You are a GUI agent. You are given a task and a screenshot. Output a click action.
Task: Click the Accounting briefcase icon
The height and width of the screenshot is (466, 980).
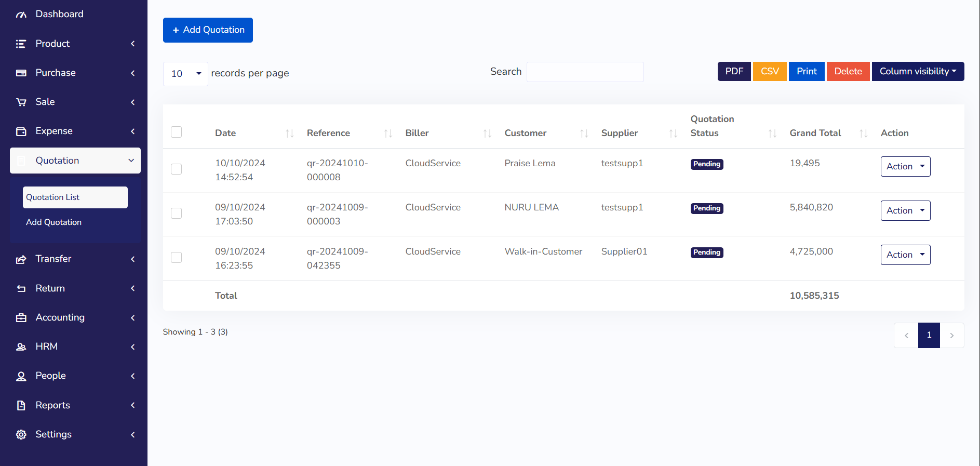coord(21,318)
